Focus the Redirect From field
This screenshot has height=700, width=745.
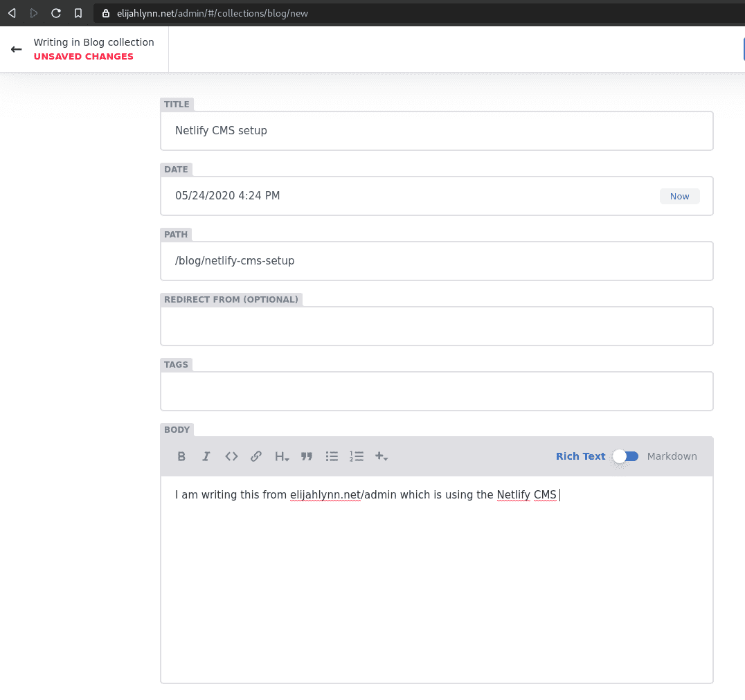point(436,326)
